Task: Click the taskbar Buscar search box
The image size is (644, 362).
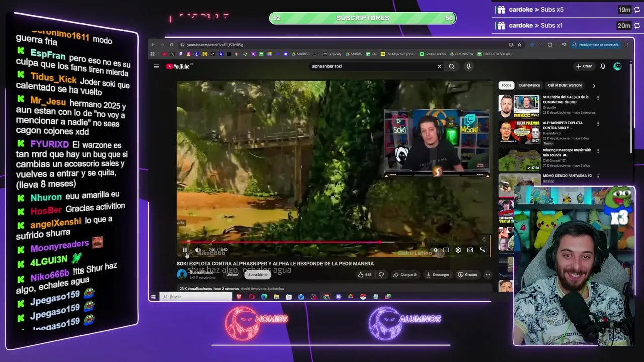Action: (196, 297)
